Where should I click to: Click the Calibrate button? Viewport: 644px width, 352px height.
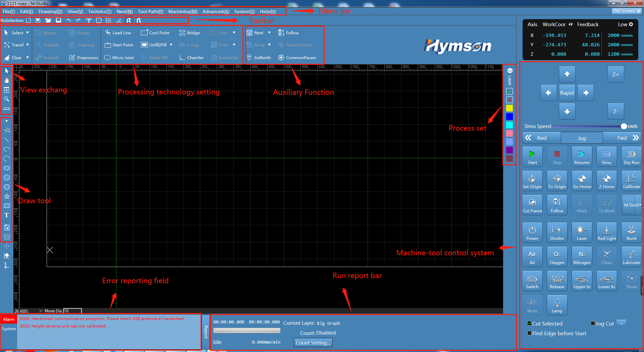tap(631, 181)
